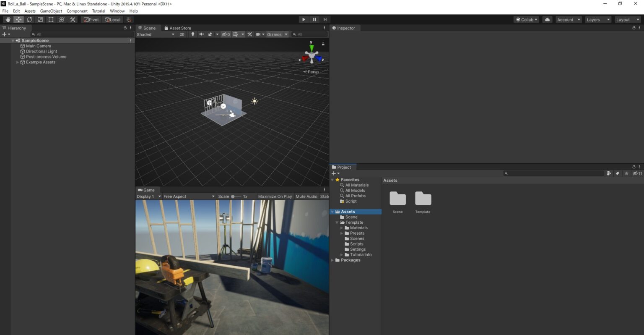Viewport: 644px width, 335px height.
Task: Open the Display 1 dropdown
Action: coord(149,196)
